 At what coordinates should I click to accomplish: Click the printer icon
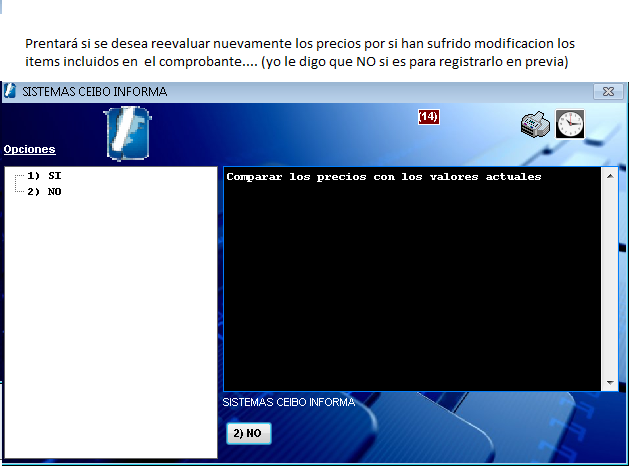[535, 124]
